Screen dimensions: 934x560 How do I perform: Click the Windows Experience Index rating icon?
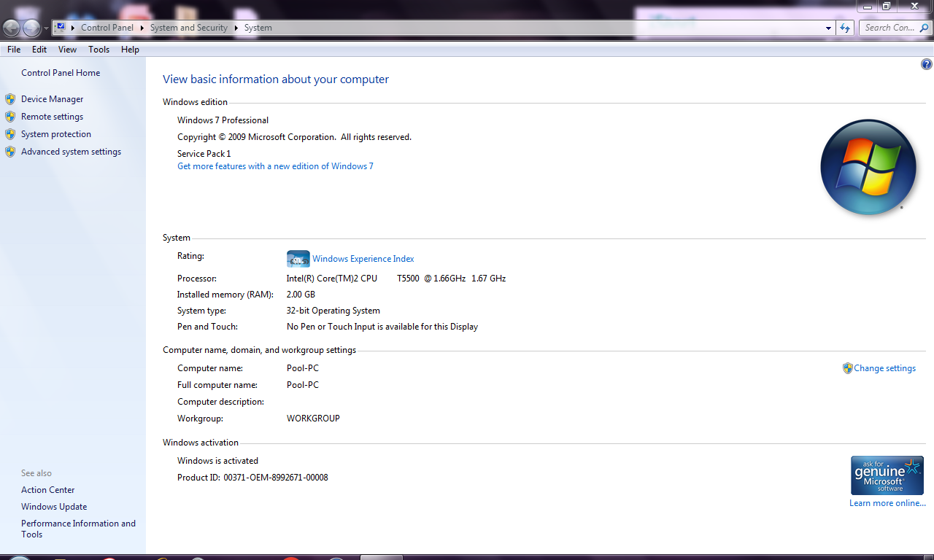tap(298, 259)
